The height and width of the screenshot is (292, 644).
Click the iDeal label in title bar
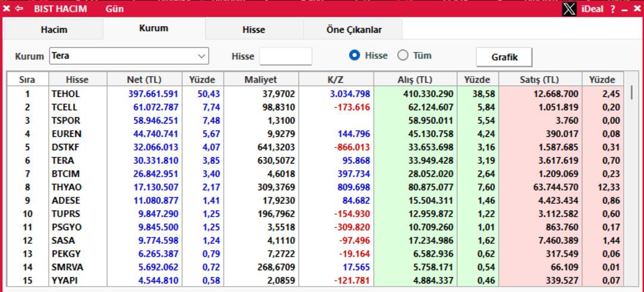pos(592,8)
